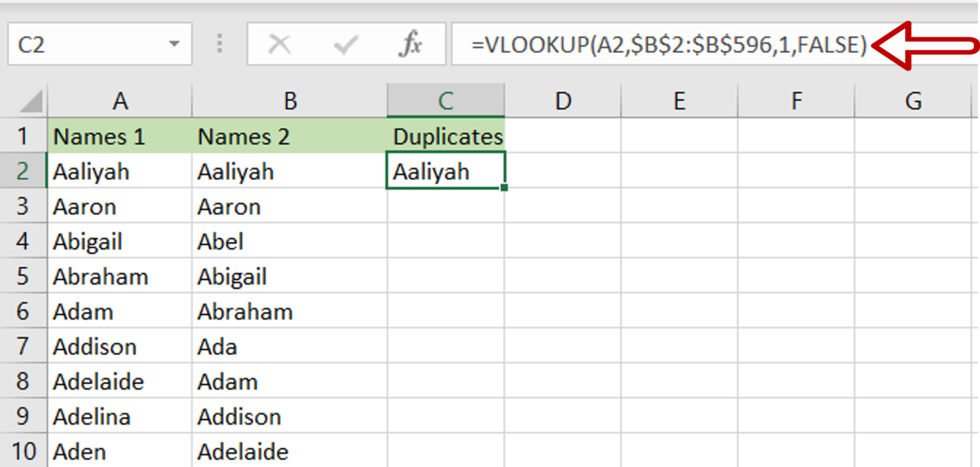Select cell B4 containing Abel

point(290,241)
